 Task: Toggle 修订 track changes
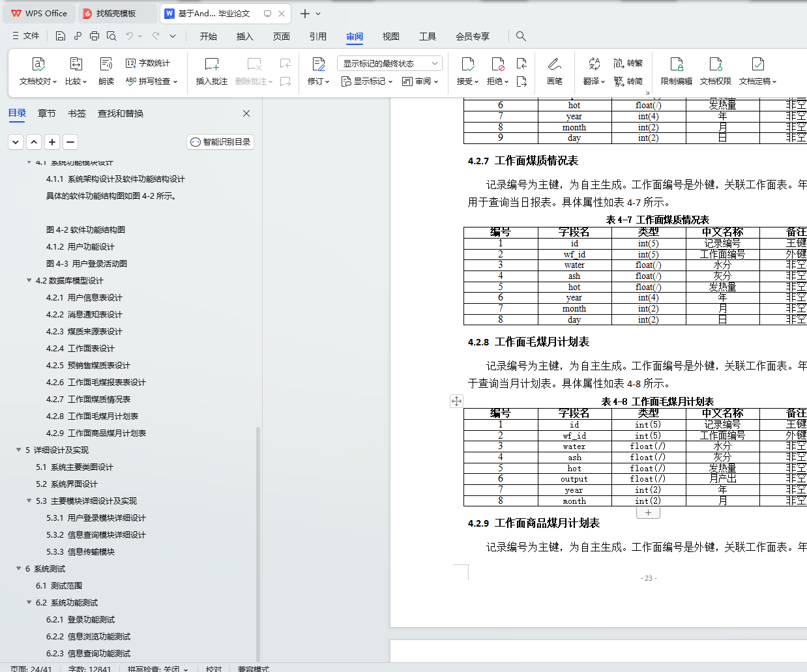[x=318, y=71]
